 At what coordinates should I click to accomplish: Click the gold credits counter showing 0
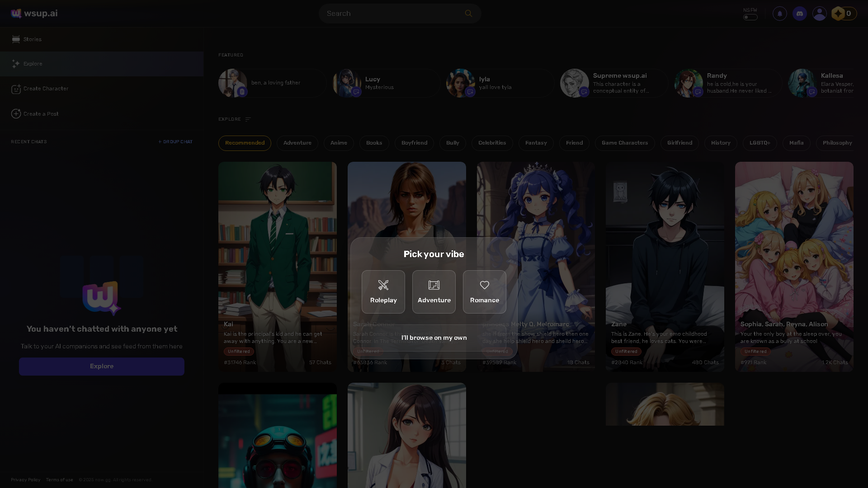tap(844, 14)
